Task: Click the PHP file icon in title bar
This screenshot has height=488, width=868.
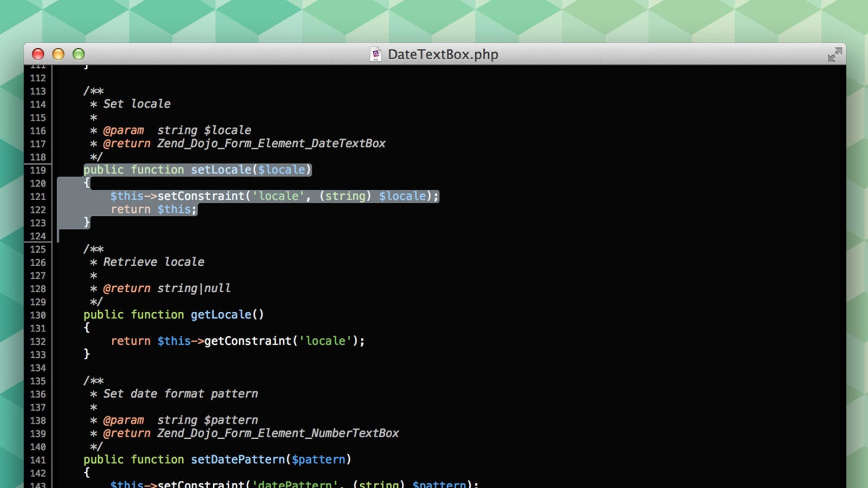Action: pyautogui.click(x=375, y=54)
